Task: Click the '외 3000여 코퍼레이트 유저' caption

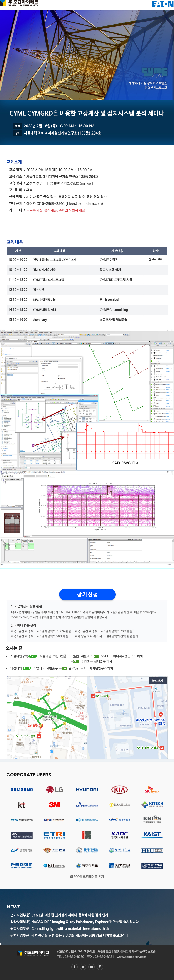Action: pyautogui.click(x=87, y=877)
